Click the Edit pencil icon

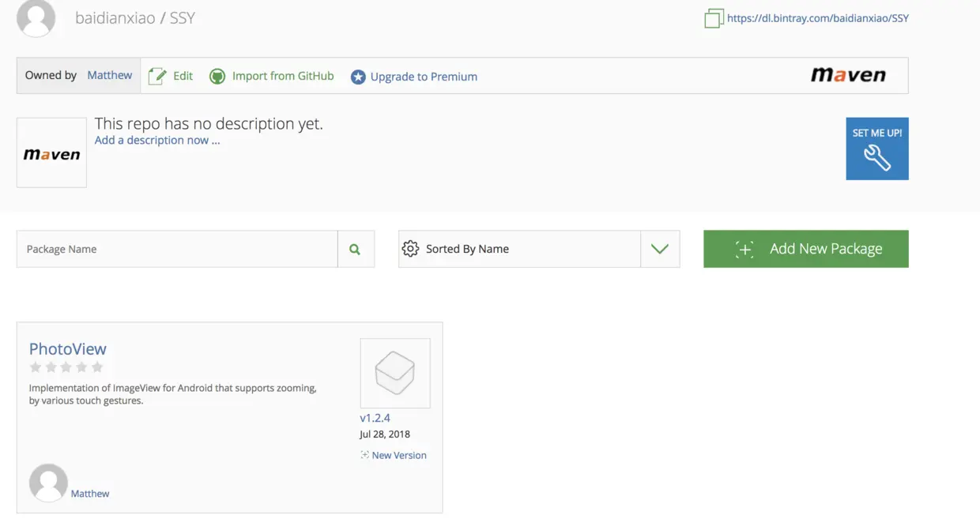pyautogui.click(x=157, y=76)
